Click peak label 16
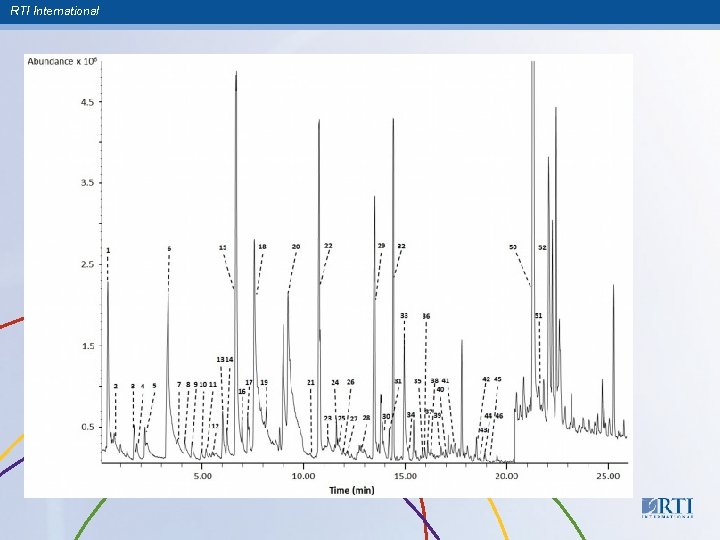720x540 pixels. (242, 391)
